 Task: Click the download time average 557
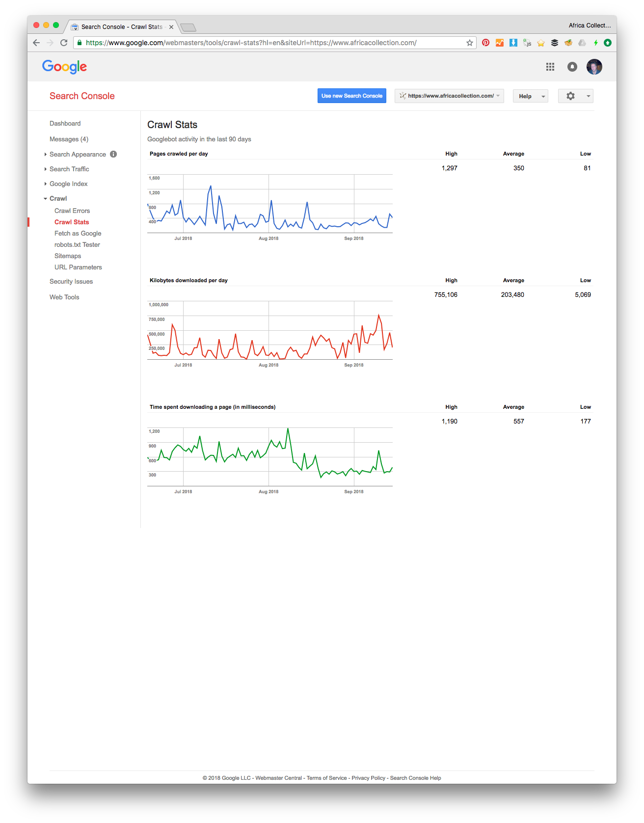pos(519,421)
